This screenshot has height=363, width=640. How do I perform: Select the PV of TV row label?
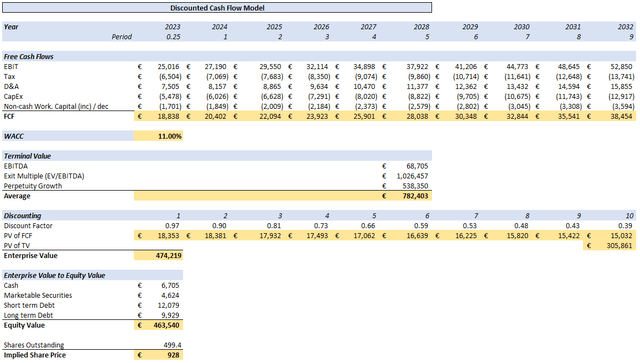[x=16, y=246]
